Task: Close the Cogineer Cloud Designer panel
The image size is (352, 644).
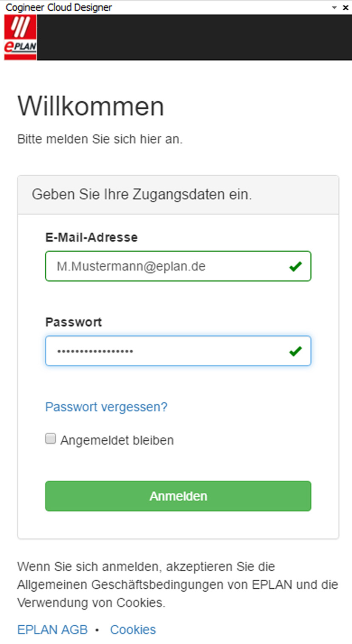Action: [345, 8]
